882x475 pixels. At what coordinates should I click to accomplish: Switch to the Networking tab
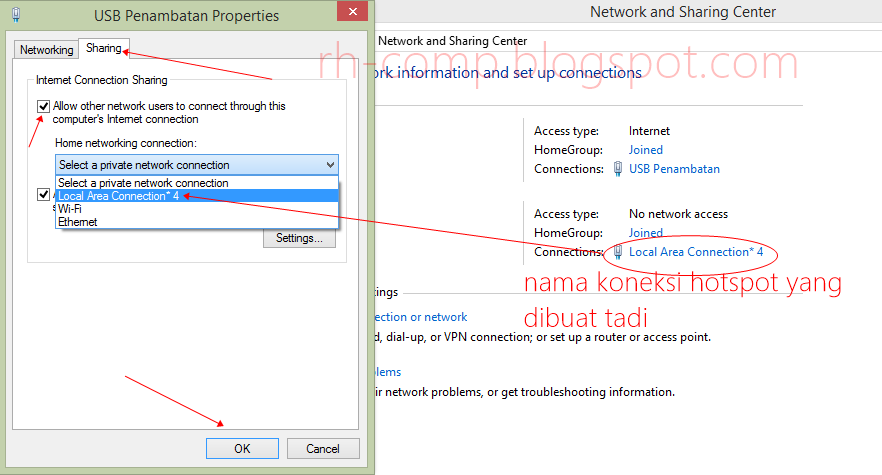coord(47,50)
